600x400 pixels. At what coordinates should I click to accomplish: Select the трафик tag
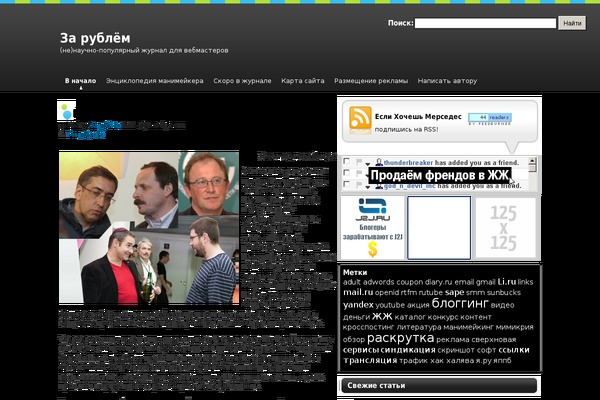(413, 360)
